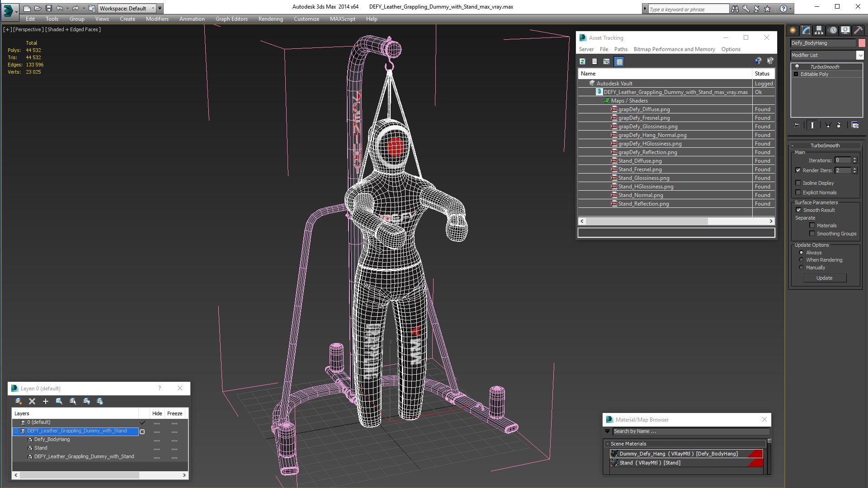This screenshot has height=488, width=868.
Task: Click the TurboSmooth Update button
Action: pyautogui.click(x=824, y=278)
